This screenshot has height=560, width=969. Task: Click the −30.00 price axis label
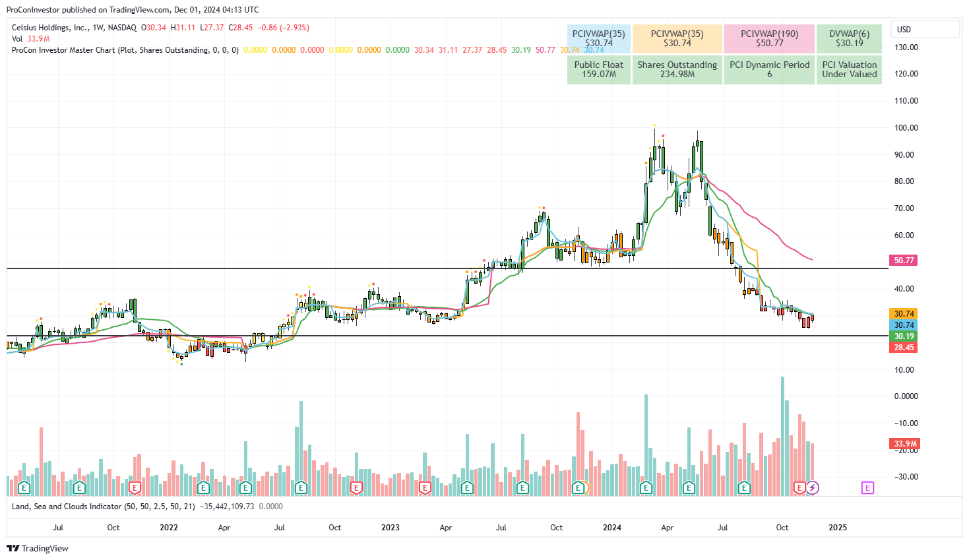click(906, 477)
